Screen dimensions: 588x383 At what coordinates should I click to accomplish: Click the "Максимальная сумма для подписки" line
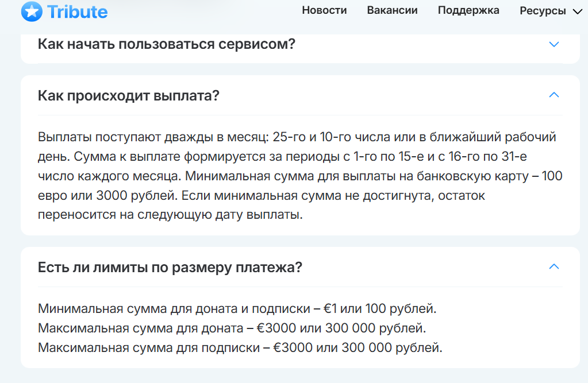240,347
